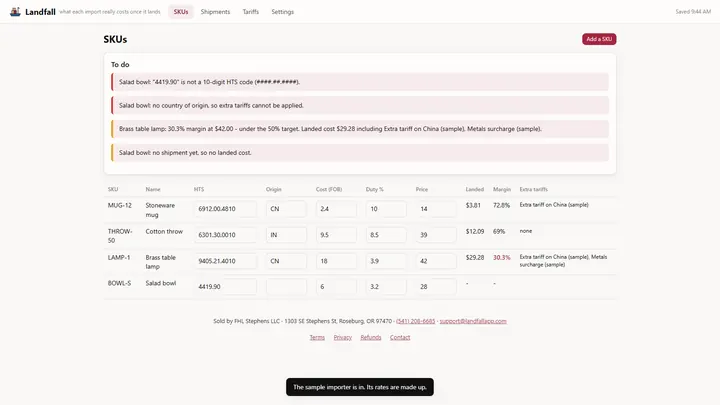
Task: Open the Shipments tab
Action: (x=215, y=12)
